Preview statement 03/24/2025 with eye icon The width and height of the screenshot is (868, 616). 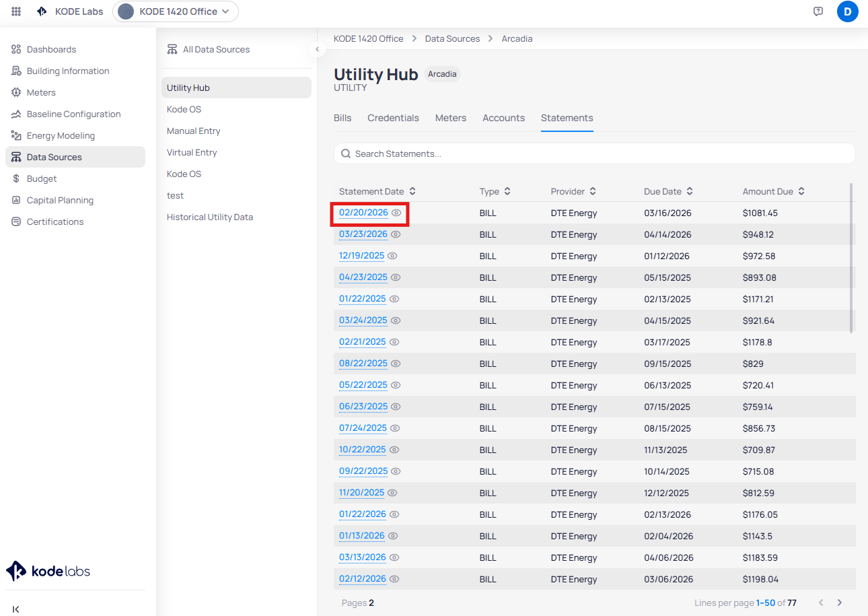[396, 320]
